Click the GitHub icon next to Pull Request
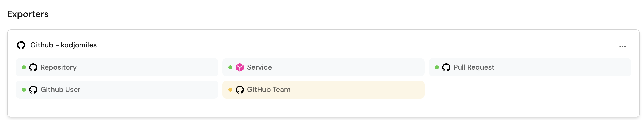644x120 pixels. click(446, 68)
